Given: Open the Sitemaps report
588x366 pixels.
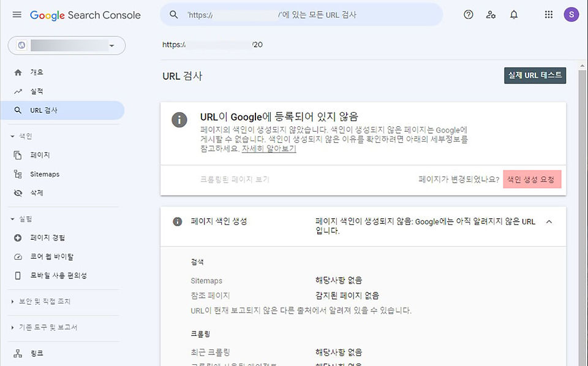Looking at the screenshot, I should click(x=45, y=174).
